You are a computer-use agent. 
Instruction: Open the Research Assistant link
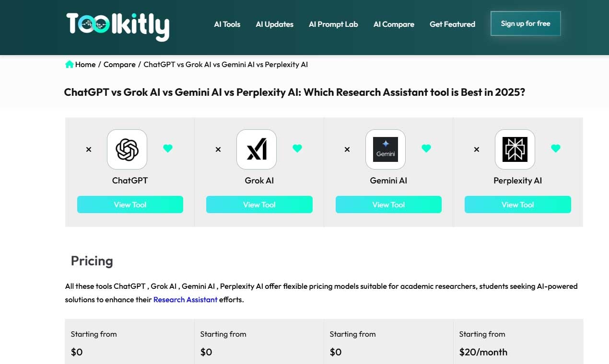[186, 299]
